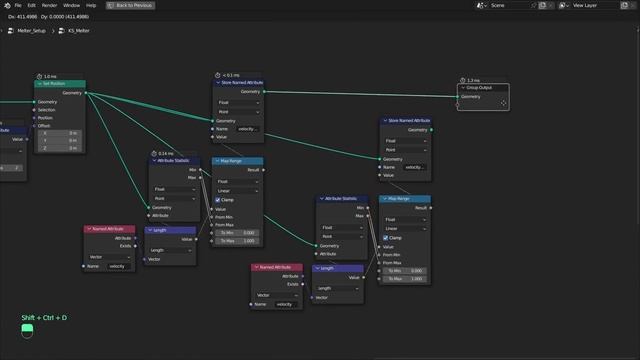Screen dimensions: 640x360
Task: Click the Group Output node header
Action: coord(483,88)
